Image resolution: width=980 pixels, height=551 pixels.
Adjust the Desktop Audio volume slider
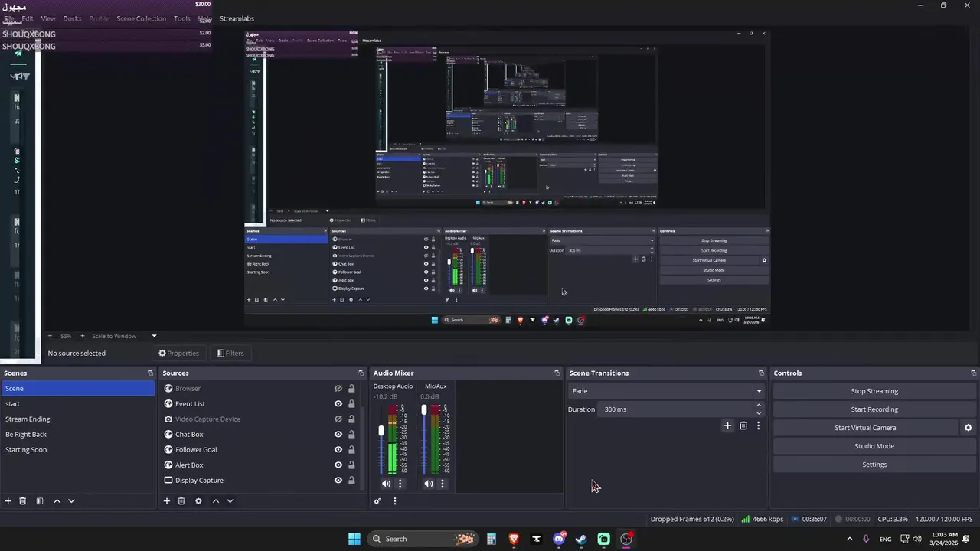tap(381, 432)
